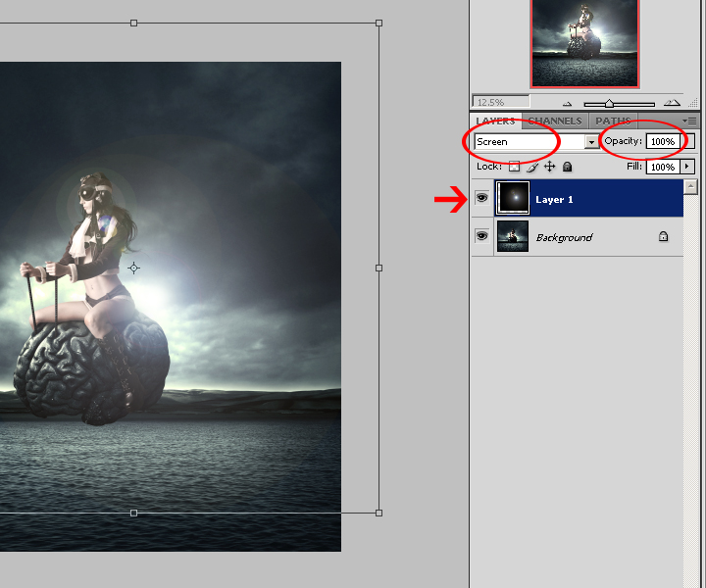
Task: Click the Navigator zoom slider handle
Action: 609,103
